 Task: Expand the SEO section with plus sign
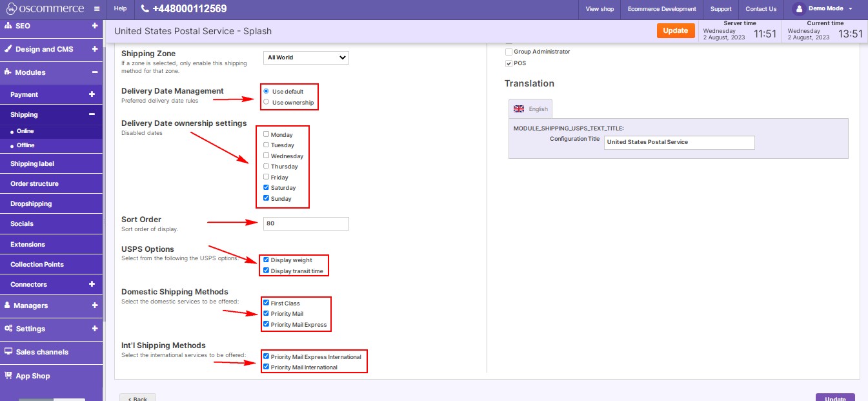(95, 26)
